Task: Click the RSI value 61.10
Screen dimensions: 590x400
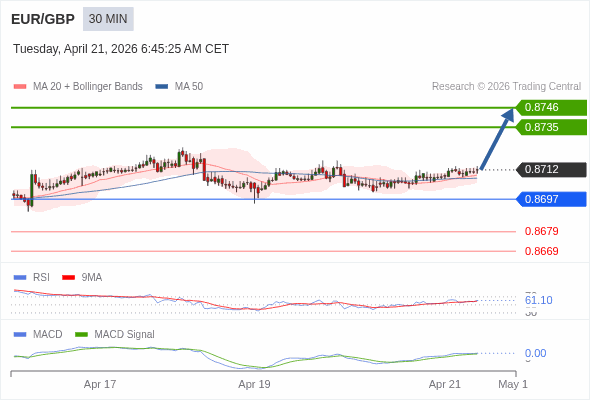Action: click(538, 300)
